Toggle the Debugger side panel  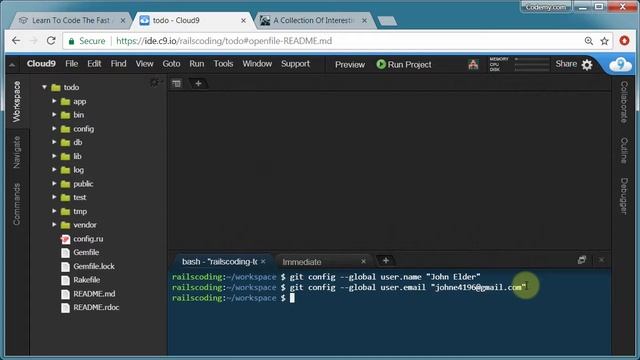click(624, 196)
